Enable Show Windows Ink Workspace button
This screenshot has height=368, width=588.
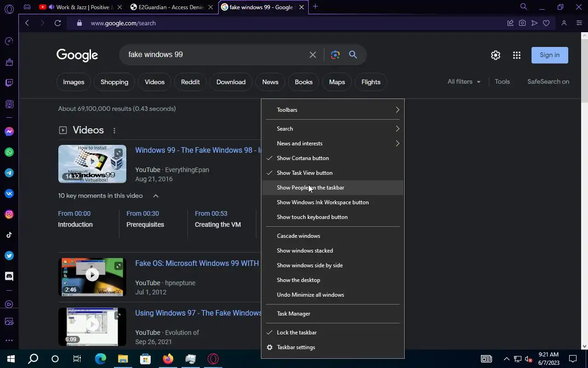pos(333,202)
